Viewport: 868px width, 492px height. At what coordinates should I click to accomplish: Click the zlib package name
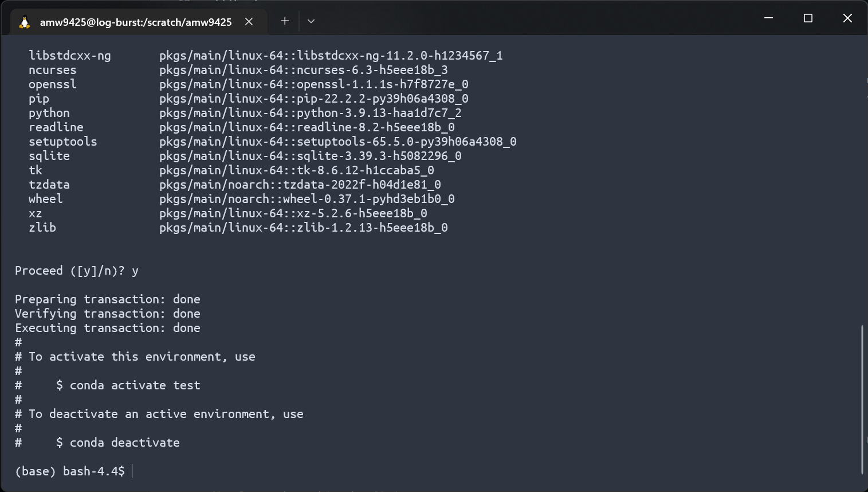42,228
